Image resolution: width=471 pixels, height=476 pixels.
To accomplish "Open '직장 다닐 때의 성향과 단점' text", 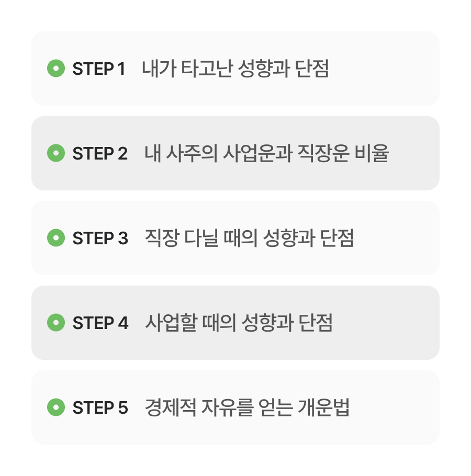I will coord(249,238).
